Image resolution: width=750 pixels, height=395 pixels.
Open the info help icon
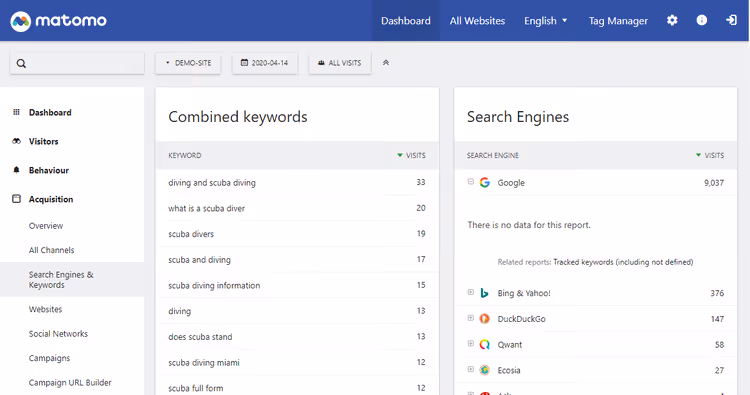(702, 20)
